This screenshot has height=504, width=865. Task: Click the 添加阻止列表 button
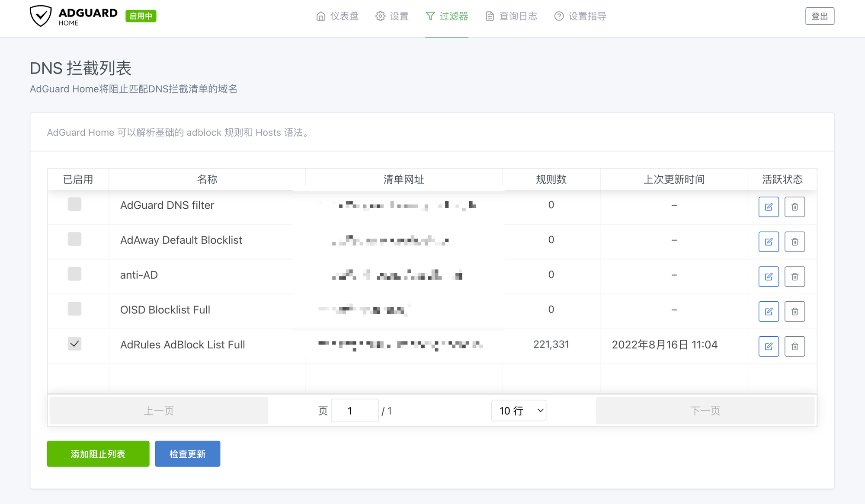point(98,454)
